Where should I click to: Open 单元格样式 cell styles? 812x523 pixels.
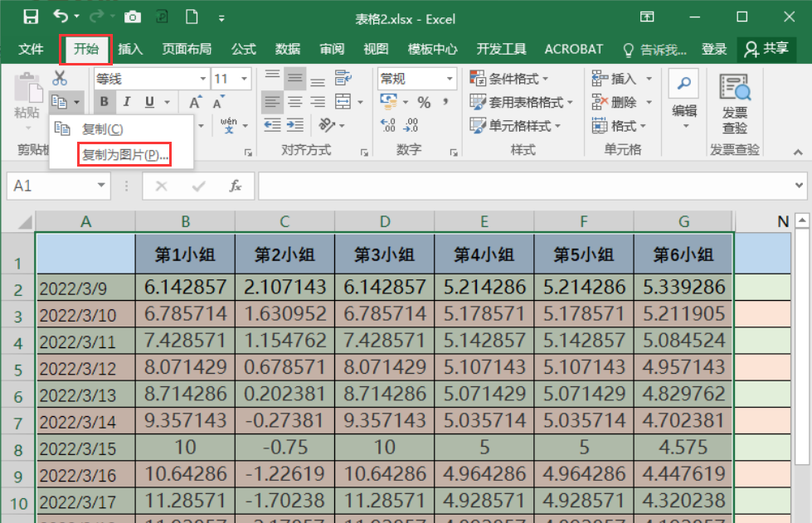coord(515,125)
